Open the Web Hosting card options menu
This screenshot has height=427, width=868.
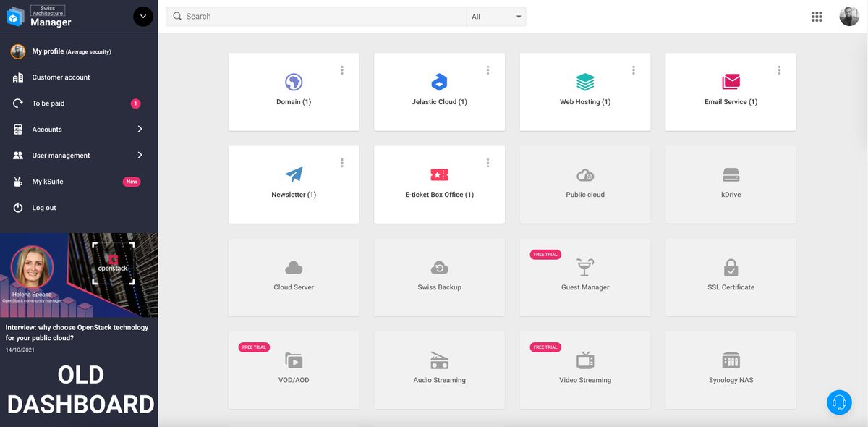coord(634,70)
